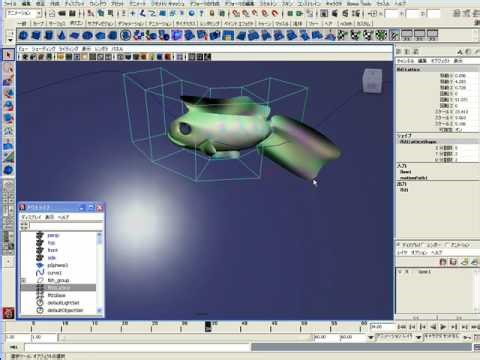480x360 pixels.
Task: Open the animation layer dropdown arrow
Action: [x=371, y=337]
